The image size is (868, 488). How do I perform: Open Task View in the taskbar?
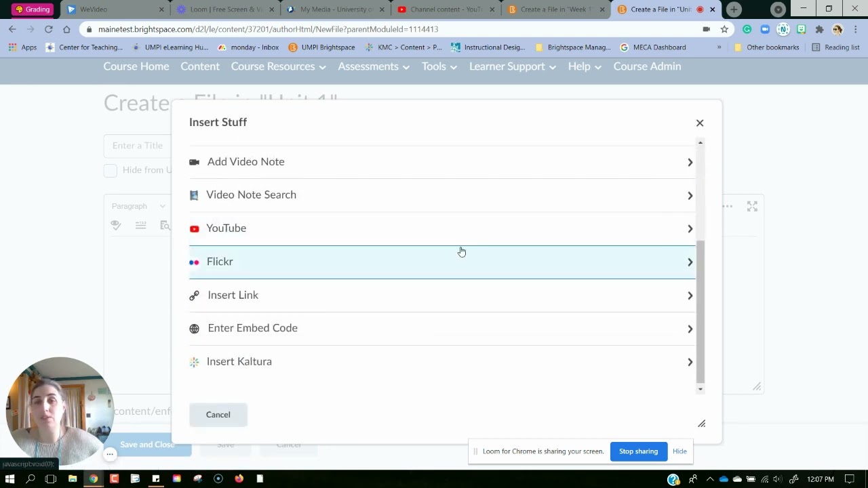tap(51, 479)
